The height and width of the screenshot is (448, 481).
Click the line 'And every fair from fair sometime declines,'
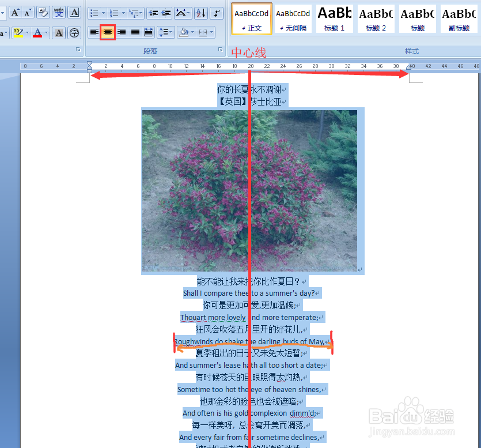click(x=249, y=437)
